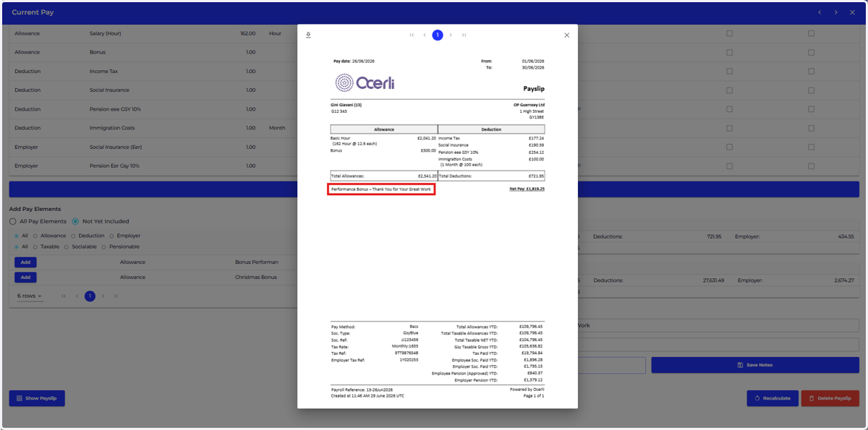Go to first page of pay elements list
The width and height of the screenshot is (868, 430).
pos(64,296)
